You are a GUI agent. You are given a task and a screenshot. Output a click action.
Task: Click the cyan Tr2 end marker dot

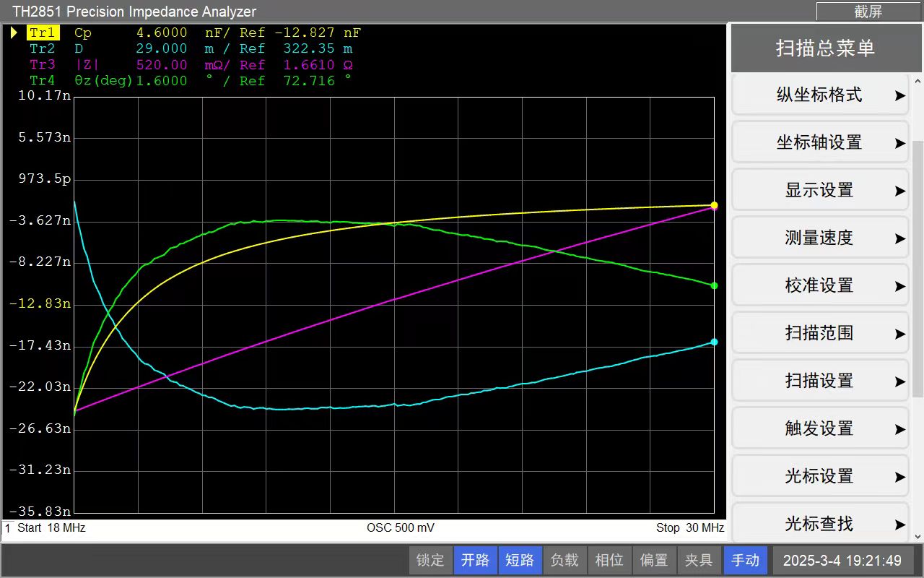(x=714, y=342)
